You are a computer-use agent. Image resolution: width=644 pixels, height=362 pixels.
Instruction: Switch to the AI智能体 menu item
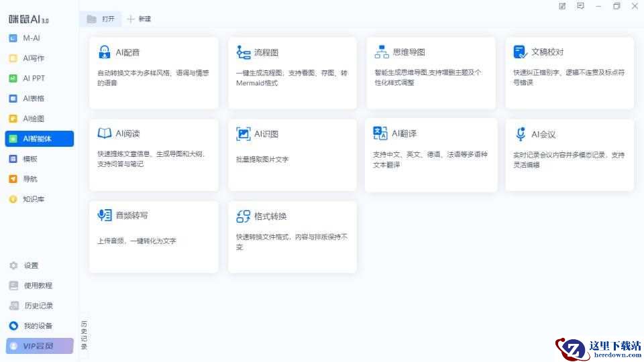[40, 139]
